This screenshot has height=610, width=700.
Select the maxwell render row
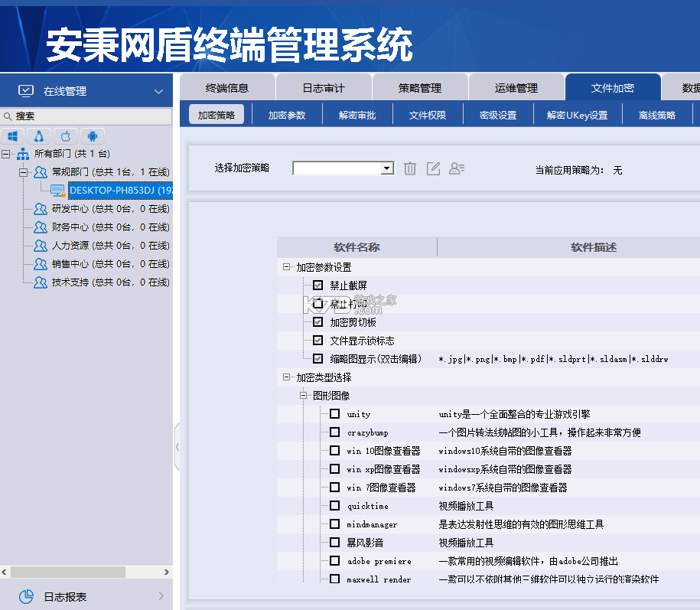pos(488,579)
